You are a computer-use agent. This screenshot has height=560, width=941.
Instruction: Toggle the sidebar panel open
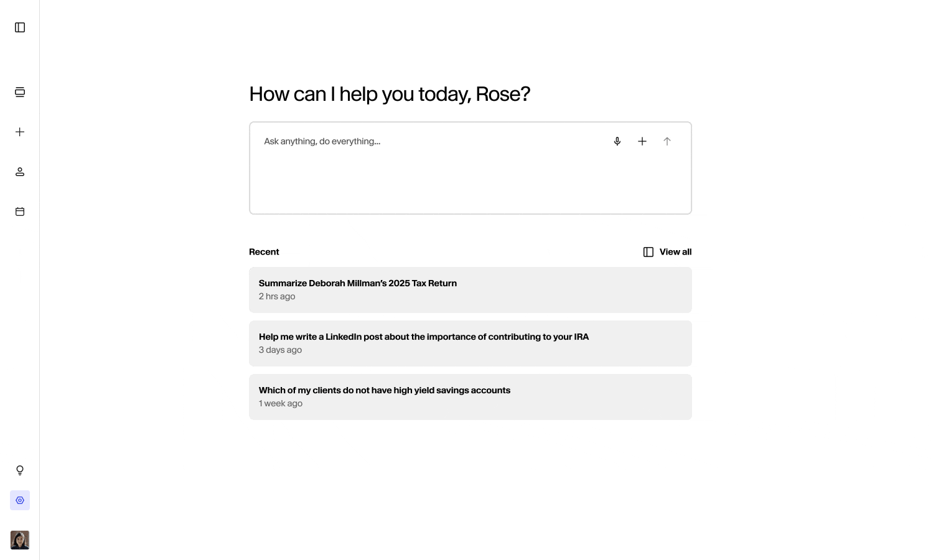point(19,27)
